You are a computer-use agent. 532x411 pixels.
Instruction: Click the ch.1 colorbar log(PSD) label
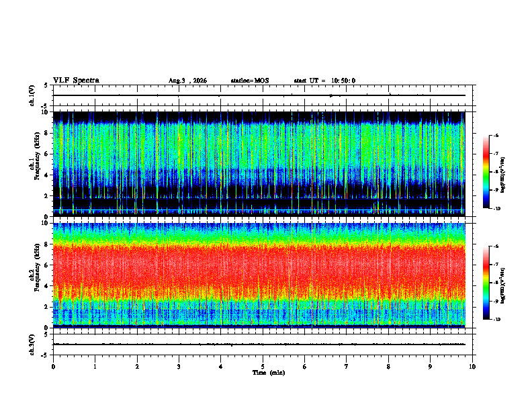pos(503,175)
